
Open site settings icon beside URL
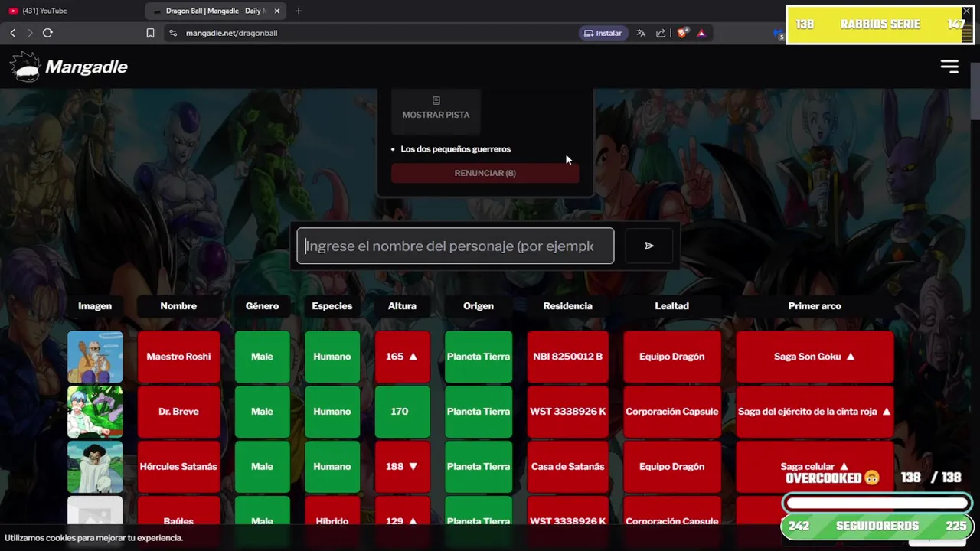click(x=173, y=33)
